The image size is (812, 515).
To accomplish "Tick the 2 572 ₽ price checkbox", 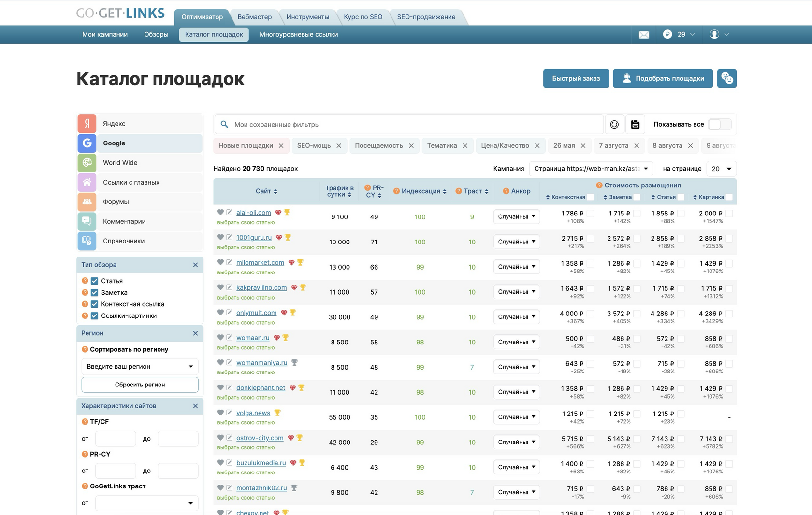I will (x=637, y=238).
